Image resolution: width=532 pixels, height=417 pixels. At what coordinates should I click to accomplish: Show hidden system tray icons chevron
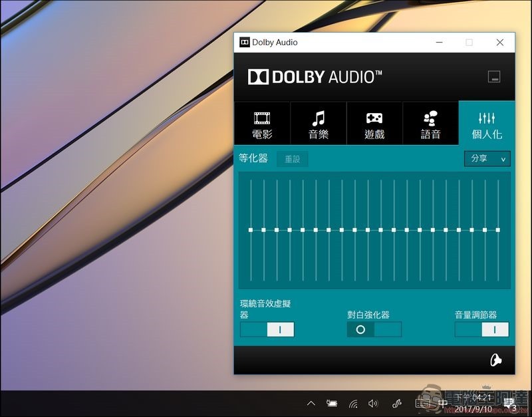[x=311, y=404]
